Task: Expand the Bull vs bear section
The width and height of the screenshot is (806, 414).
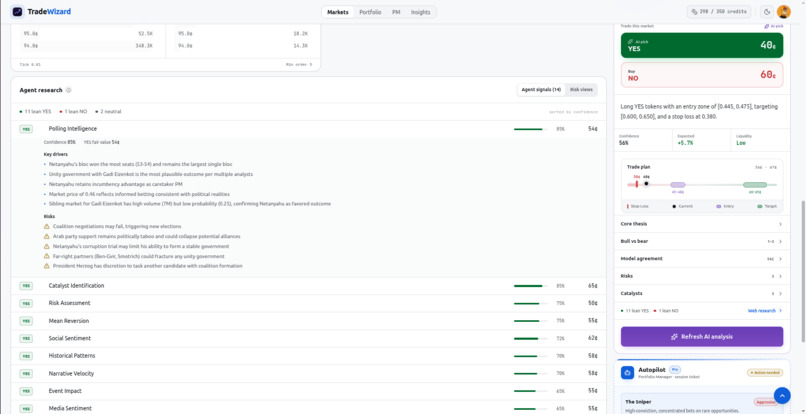Action: 702,241
